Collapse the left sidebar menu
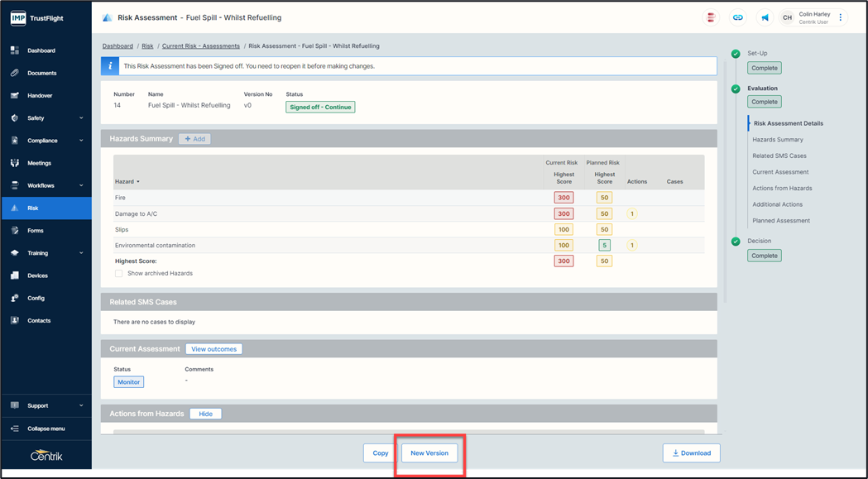This screenshot has height=479, width=868. pyautogui.click(x=46, y=429)
